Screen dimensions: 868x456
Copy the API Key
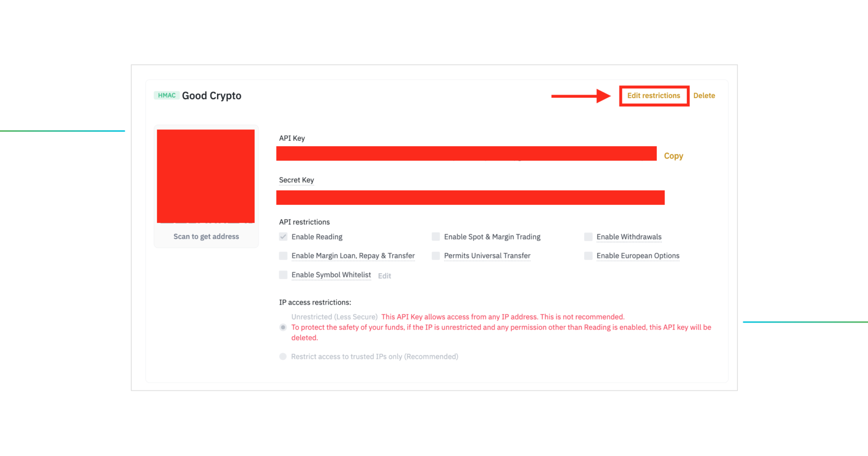point(673,155)
